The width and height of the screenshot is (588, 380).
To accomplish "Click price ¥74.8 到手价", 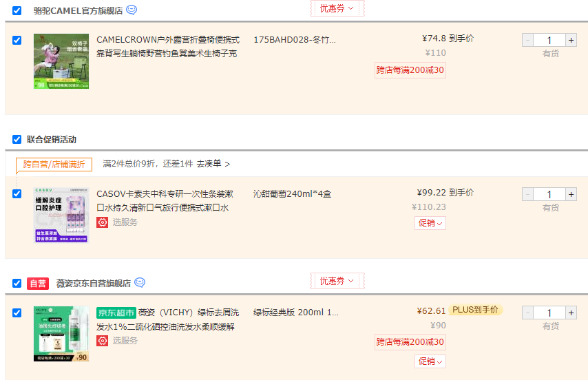I will (448, 39).
